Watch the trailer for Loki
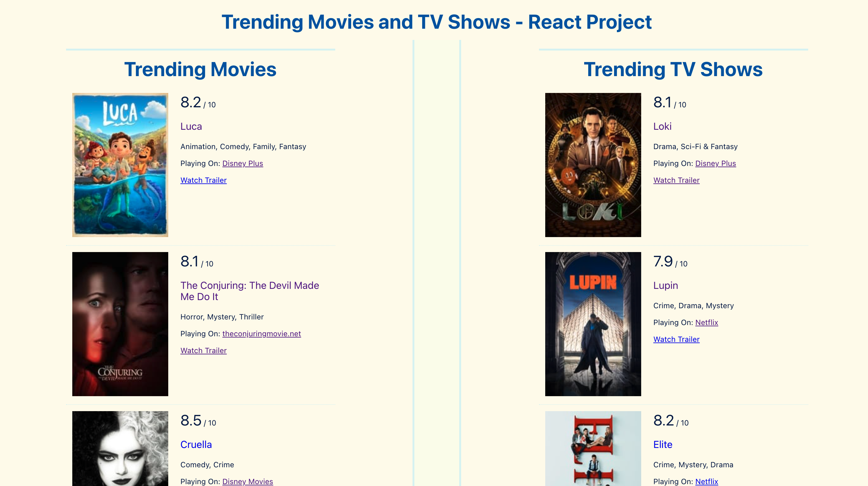This screenshot has height=486, width=868. [x=676, y=180]
